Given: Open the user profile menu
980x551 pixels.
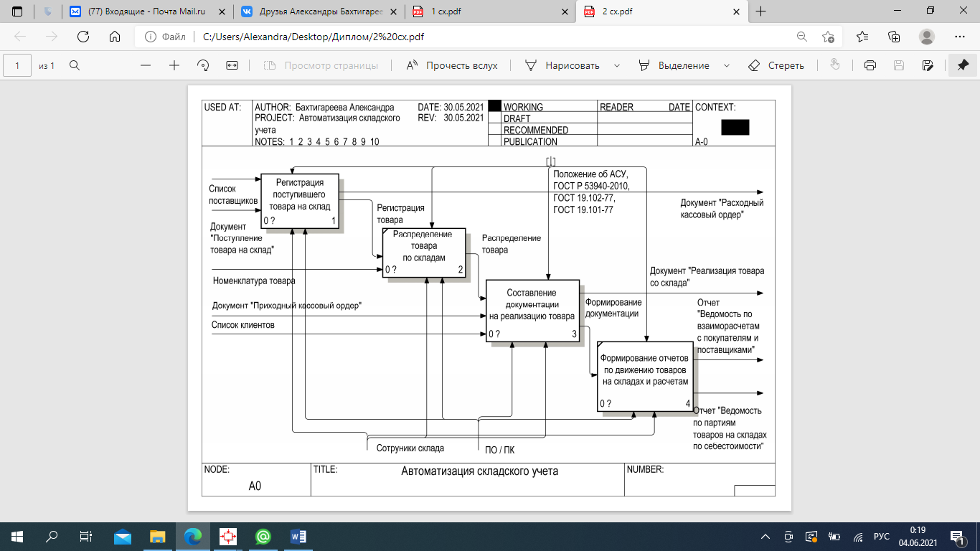Looking at the screenshot, I should point(927,37).
